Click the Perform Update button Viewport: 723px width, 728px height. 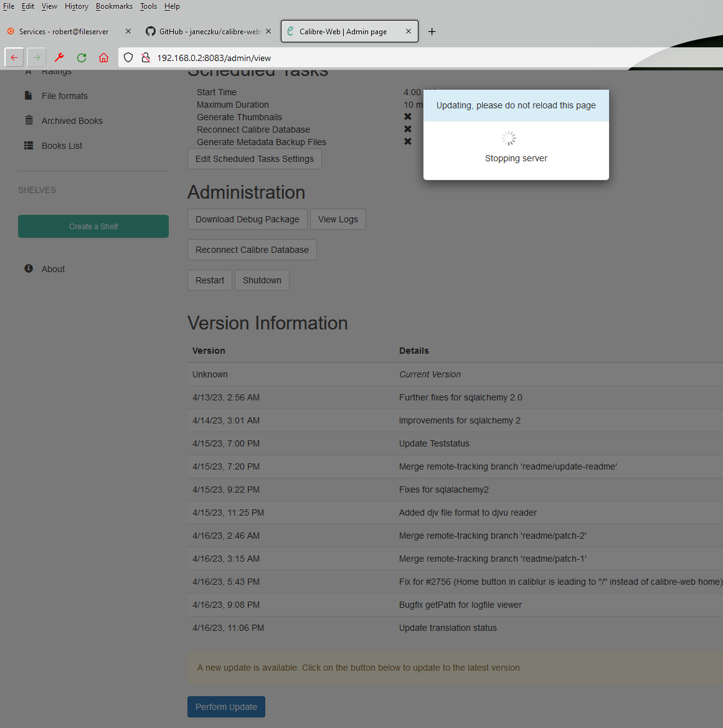(226, 707)
